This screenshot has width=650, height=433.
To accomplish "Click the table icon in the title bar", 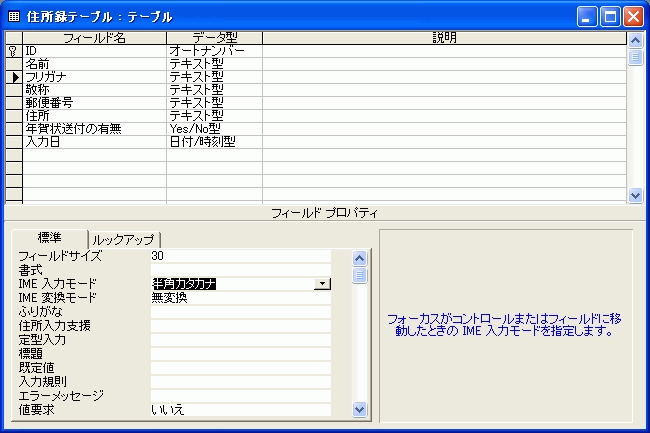I will [x=14, y=17].
